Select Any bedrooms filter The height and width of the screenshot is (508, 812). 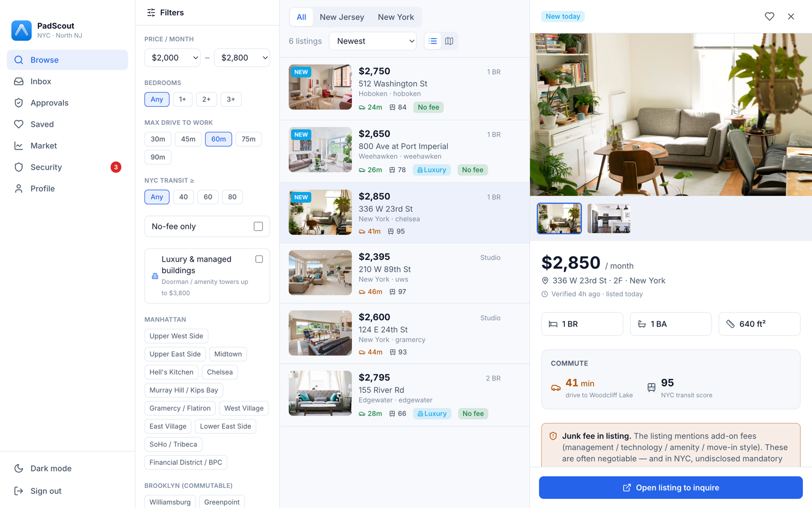click(157, 100)
